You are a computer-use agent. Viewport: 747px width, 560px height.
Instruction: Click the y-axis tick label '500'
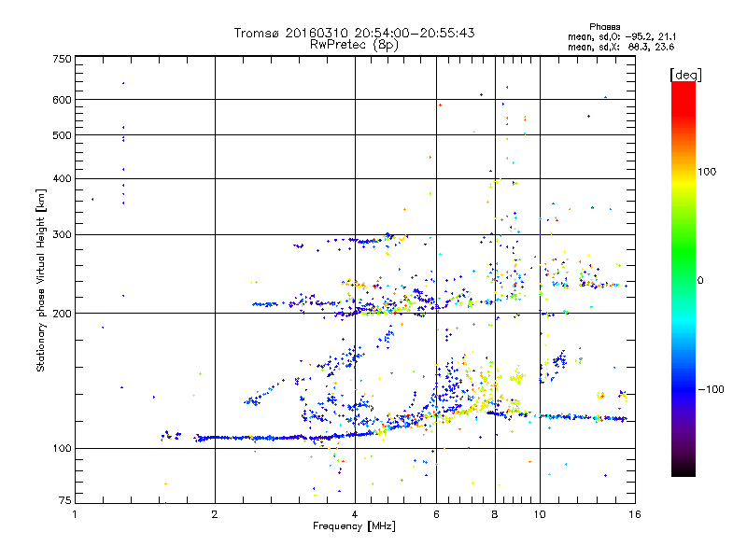62,135
